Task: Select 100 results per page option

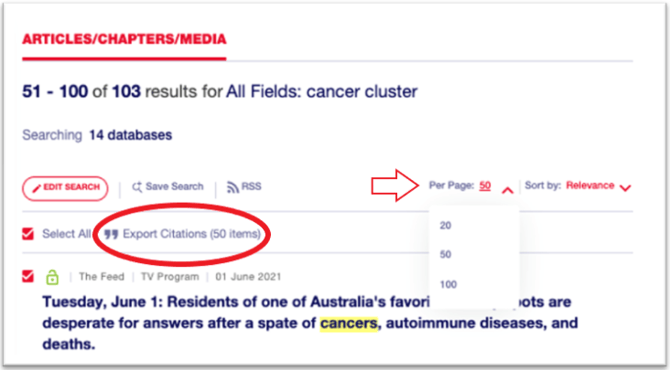Action: (448, 284)
